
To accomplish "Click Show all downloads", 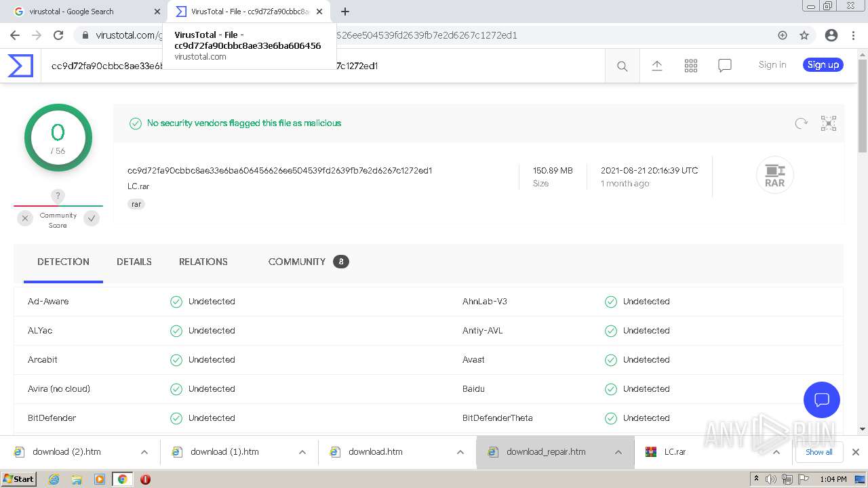I will click(x=819, y=452).
